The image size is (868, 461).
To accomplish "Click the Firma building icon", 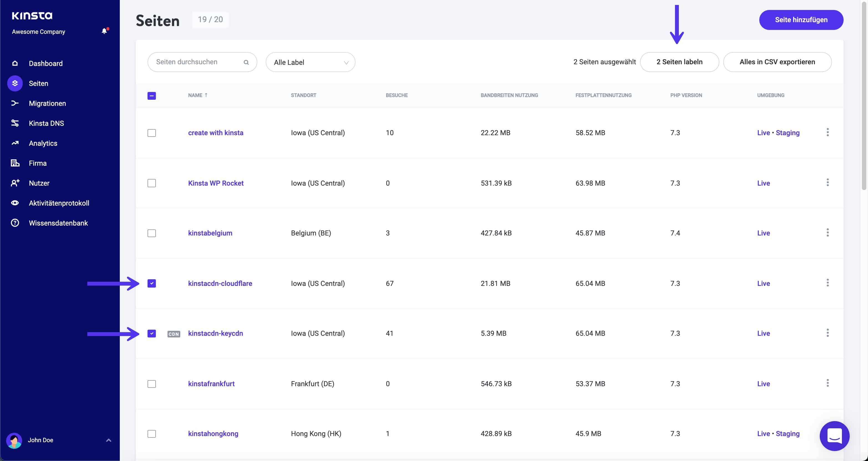I will [x=15, y=163].
